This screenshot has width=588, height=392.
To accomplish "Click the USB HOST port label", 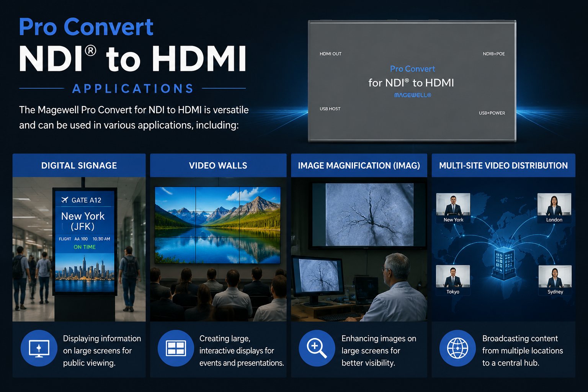I will click(330, 109).
